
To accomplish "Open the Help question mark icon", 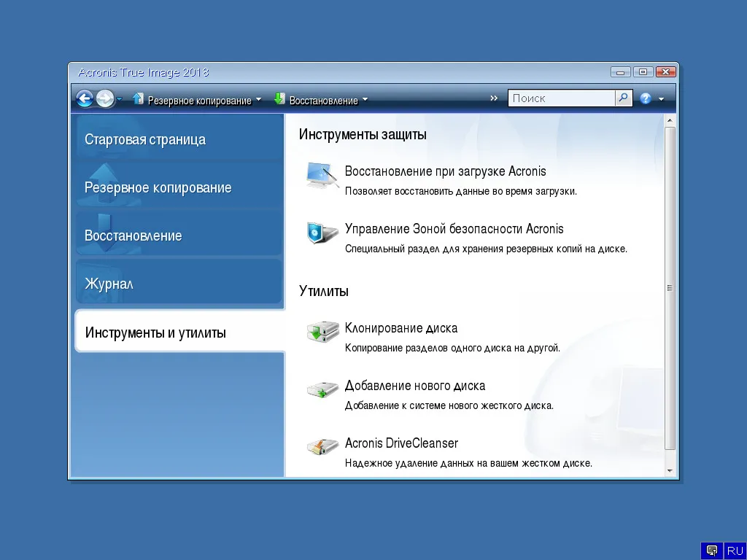I will [x=646, y=98].
